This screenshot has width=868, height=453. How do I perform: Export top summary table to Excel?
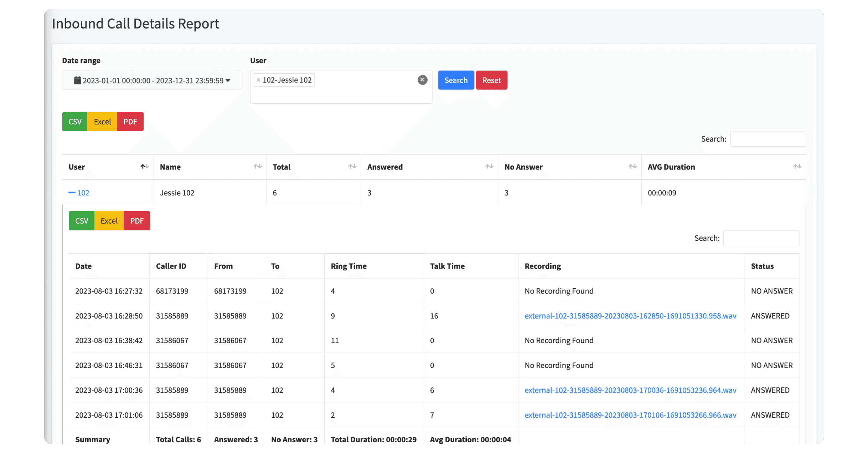point(102,122)
